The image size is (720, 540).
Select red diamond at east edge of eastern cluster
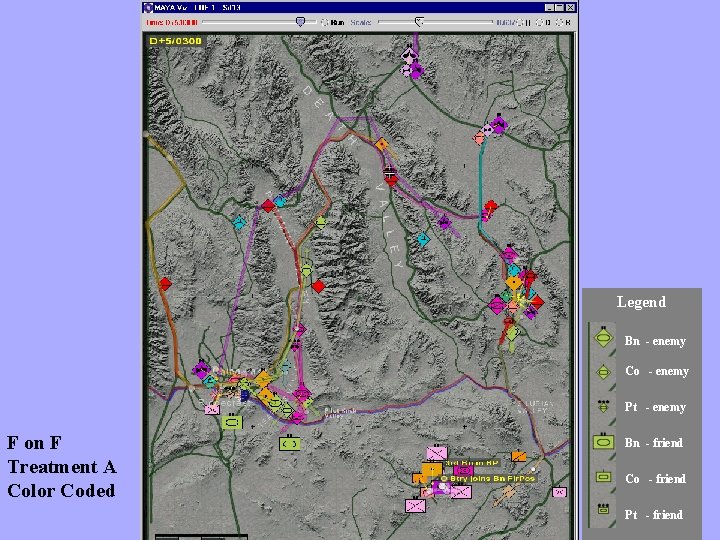point(536,302)
